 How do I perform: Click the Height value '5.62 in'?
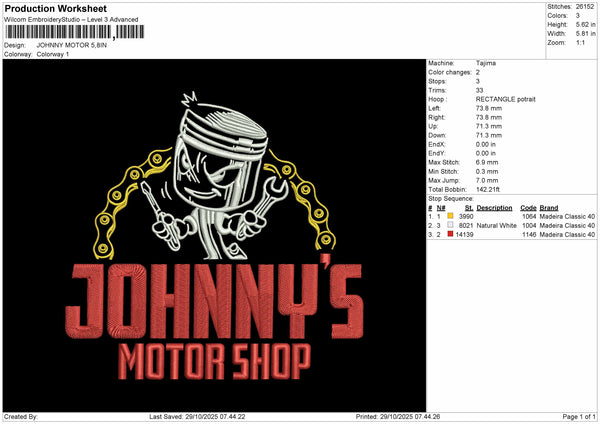[x=585, y=24]
